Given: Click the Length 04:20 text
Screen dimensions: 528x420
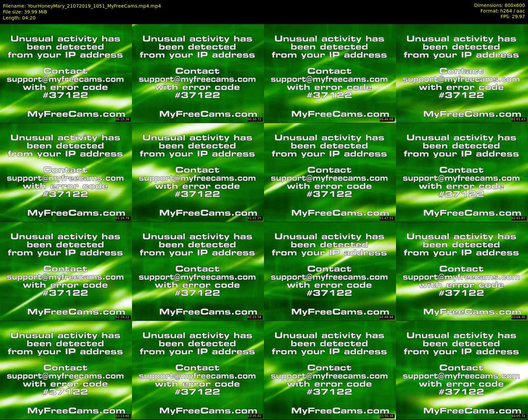Looking at the screenshot, I should point(19,18).
